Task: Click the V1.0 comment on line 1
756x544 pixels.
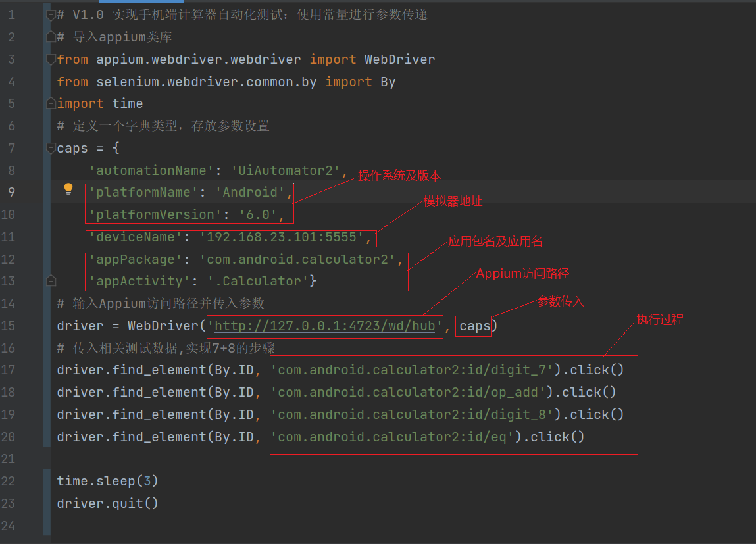Action: click(242, 15)
